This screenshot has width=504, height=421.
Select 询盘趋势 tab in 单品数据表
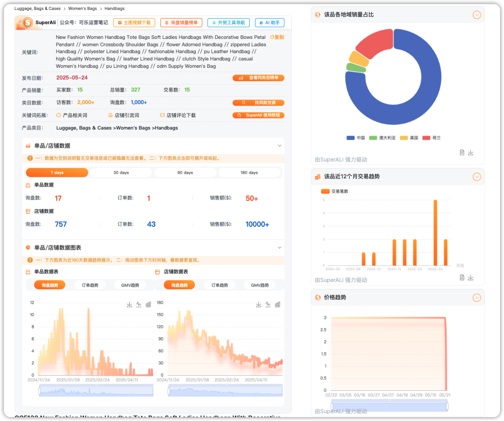coord(50,285)
